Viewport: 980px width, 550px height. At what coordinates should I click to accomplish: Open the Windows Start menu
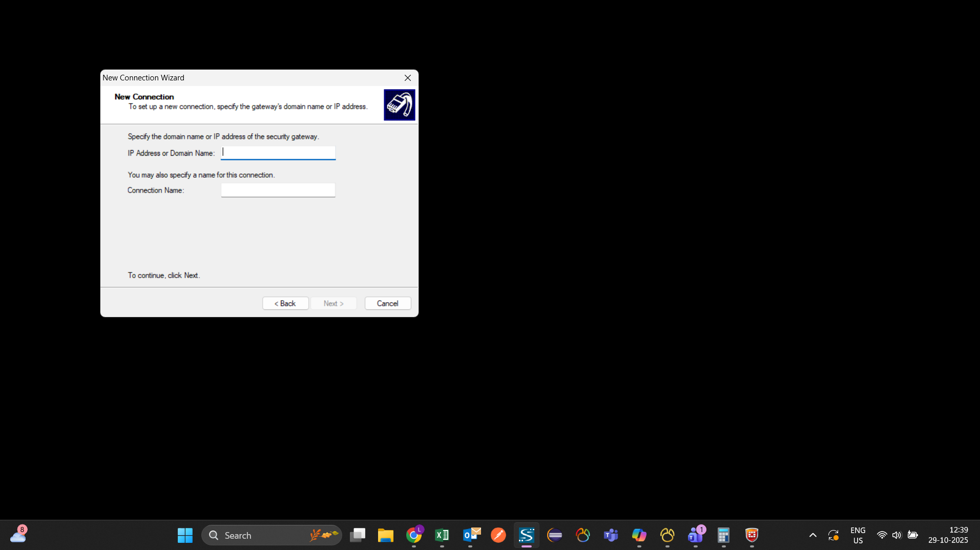185,535
